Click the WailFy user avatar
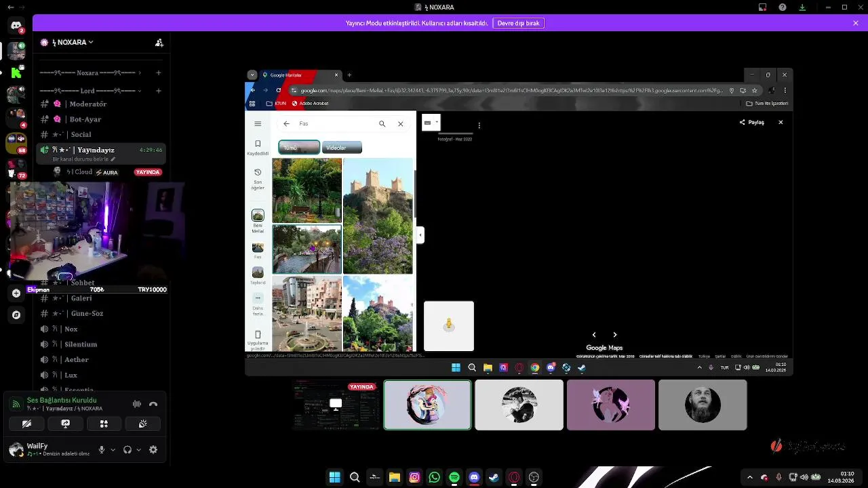Image resolution: width=868 pixels, height=488 pixels. click(16, 449)
